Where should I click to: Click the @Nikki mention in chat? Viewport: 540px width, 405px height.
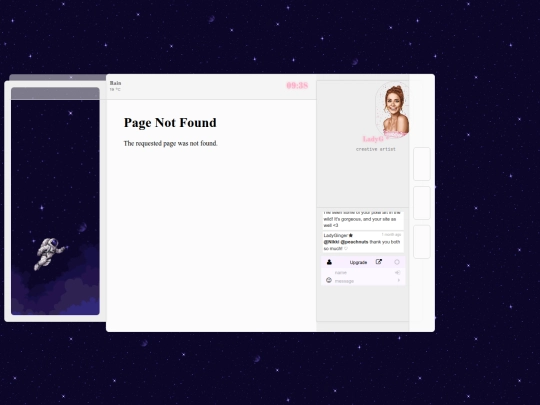(x=331, y=242)
